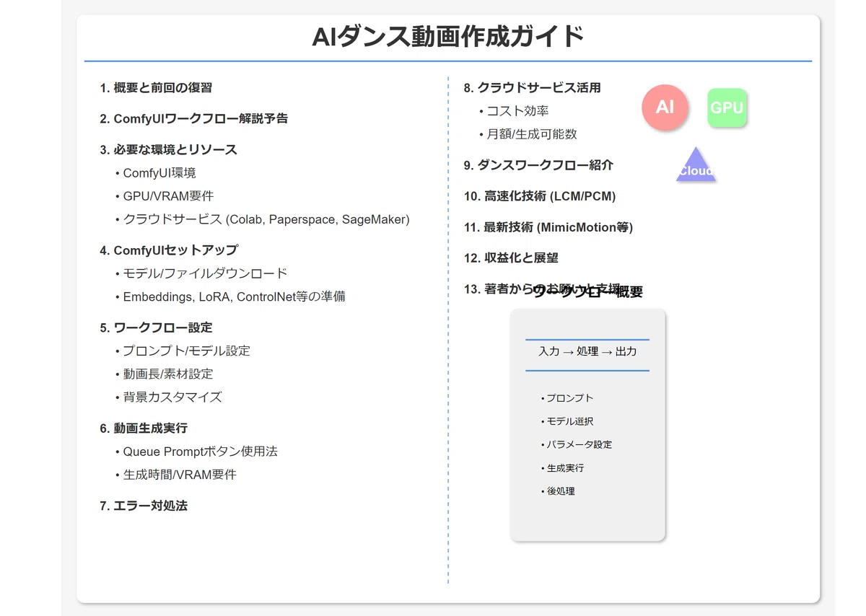Viewport: 866px width, 616px height.
Task: Click the Embeddings, LoRA, ControlNet等の準備 bullet
Action: pos(229,296)
